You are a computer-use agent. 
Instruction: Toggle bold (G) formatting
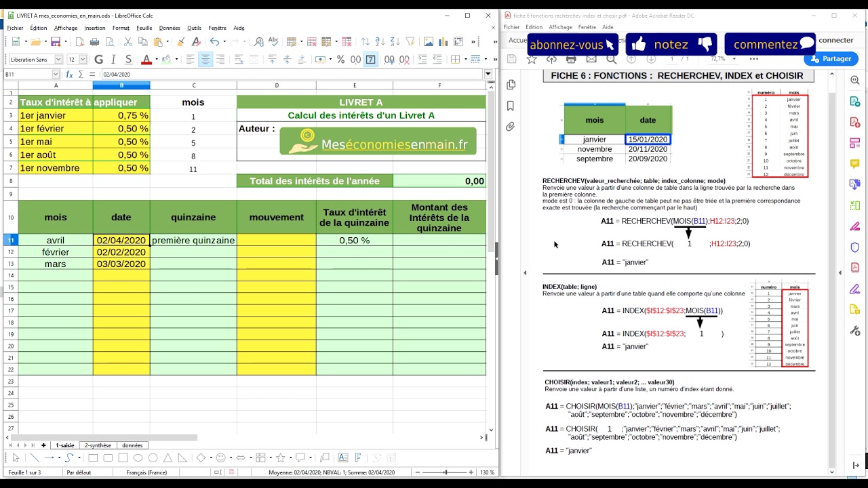[99, 60]
